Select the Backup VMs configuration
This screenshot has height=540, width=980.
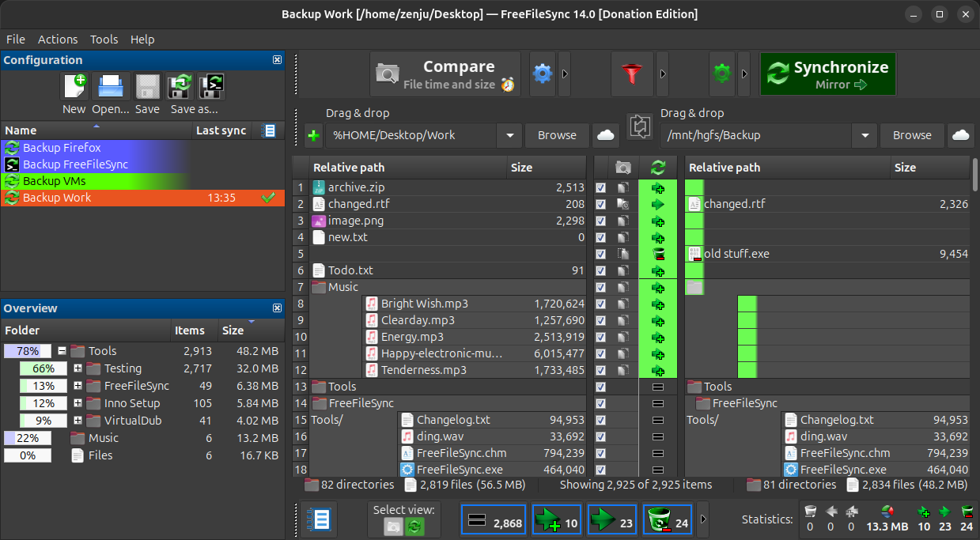[54, 181]
